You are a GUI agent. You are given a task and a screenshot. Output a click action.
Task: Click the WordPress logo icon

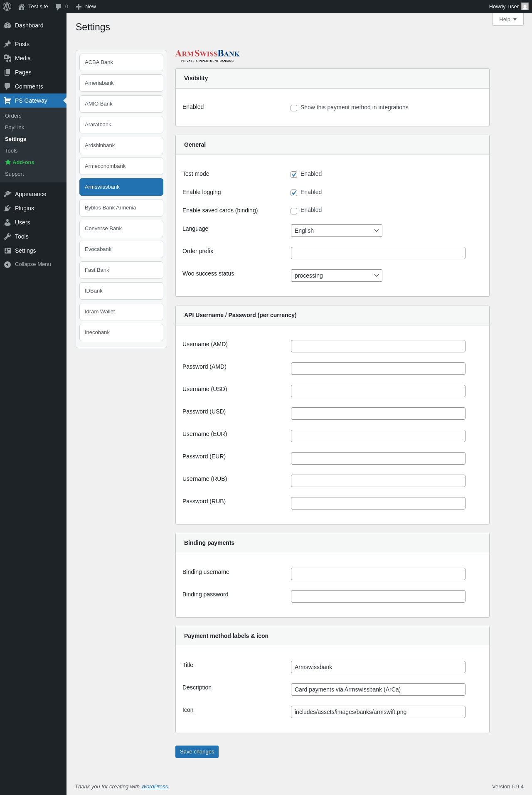coord(7,7)
